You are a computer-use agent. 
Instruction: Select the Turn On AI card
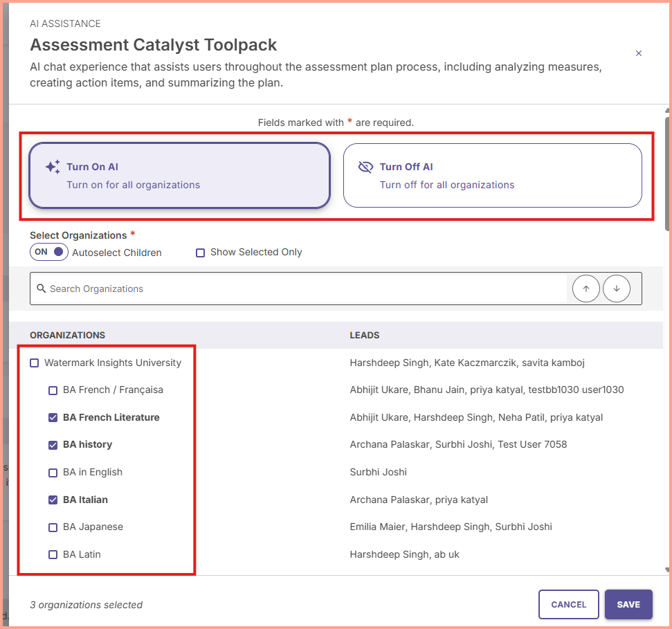pos(179,176)
